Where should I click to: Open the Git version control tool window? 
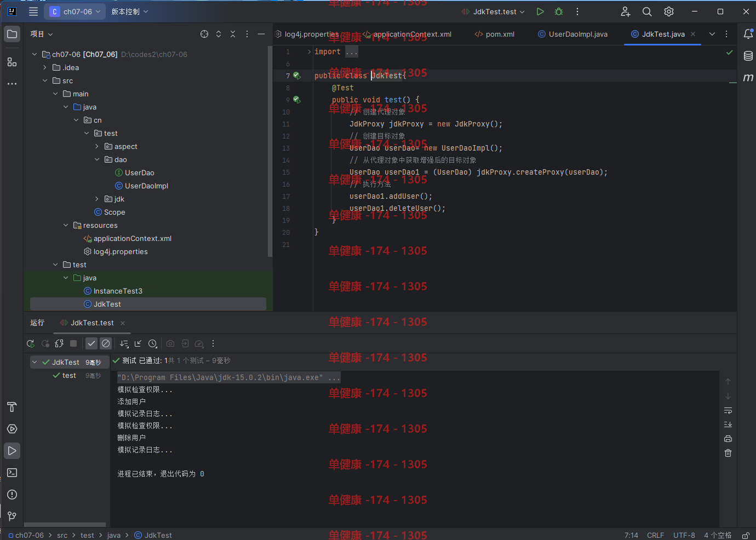point(12,516)
